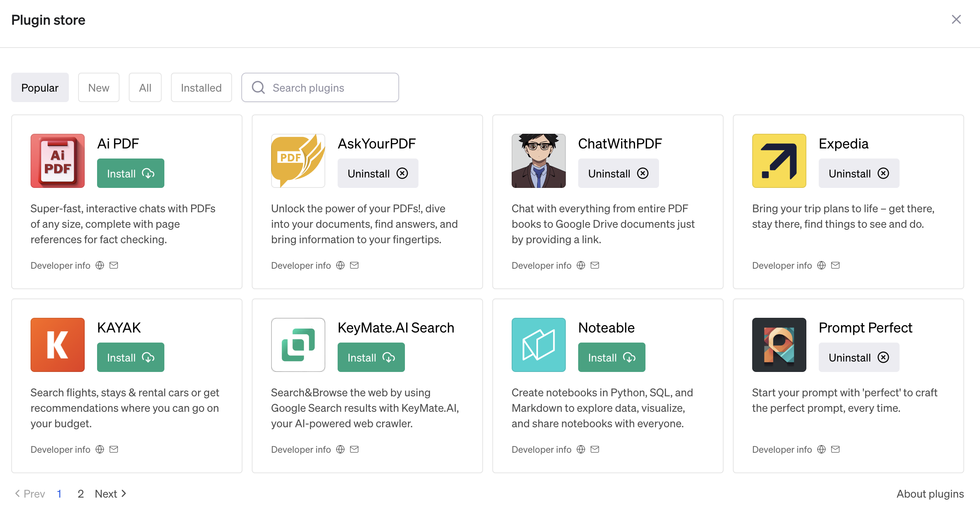Focus the Search plugins input field
The image size is (980, 515).
pyautogui.click(x=320, y=87)
